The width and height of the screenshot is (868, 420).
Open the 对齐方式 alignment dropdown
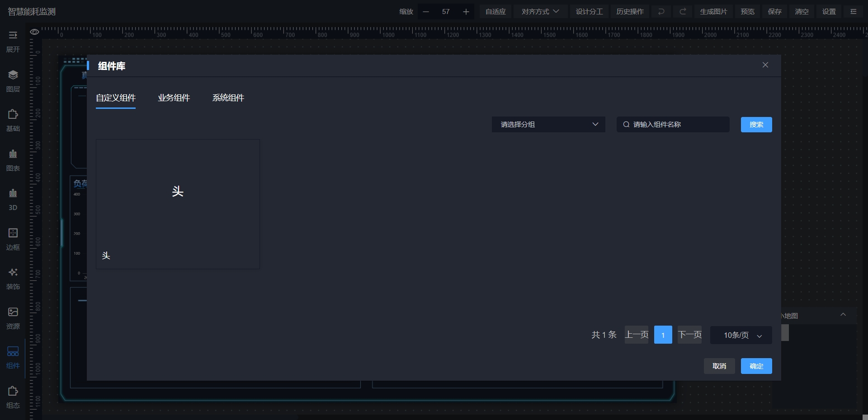540,12
